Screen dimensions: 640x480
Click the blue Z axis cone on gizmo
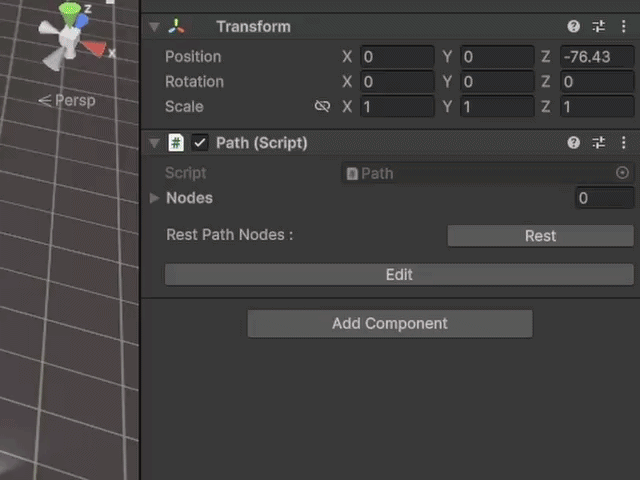82,21
